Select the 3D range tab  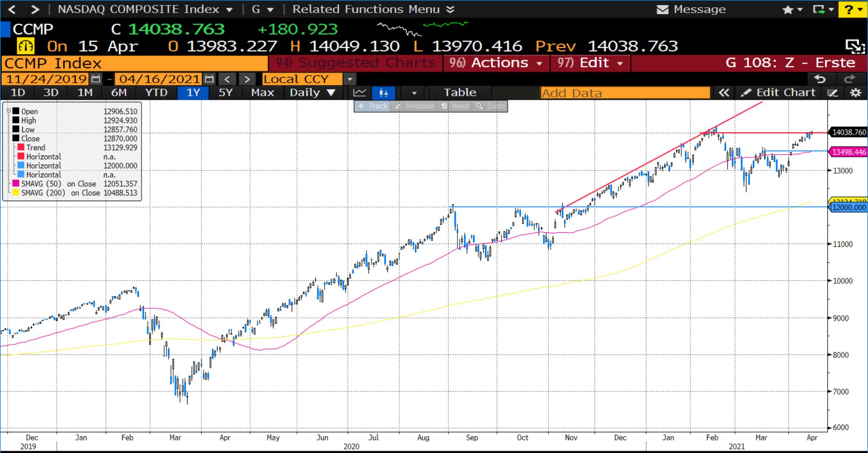pos(51,93)
